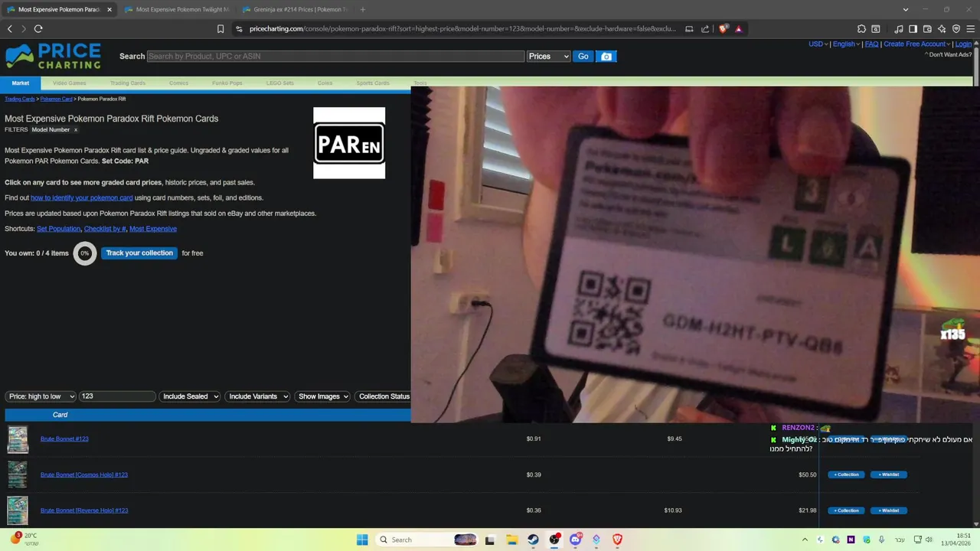Viewport: 980px width, 551px height.
Task: Go back to previous page
Action: pos(10,29)
